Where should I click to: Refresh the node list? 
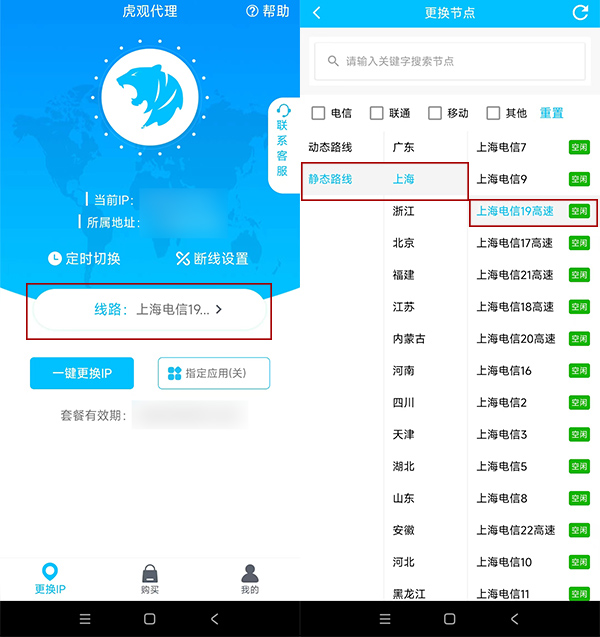click(x=580, y=13)
